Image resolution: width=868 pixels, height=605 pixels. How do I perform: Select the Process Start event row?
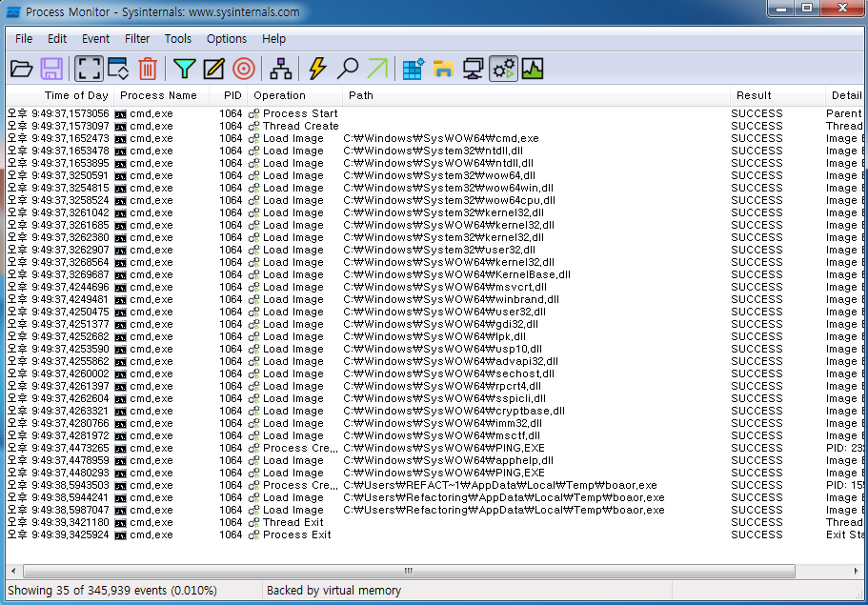(435, 113)
